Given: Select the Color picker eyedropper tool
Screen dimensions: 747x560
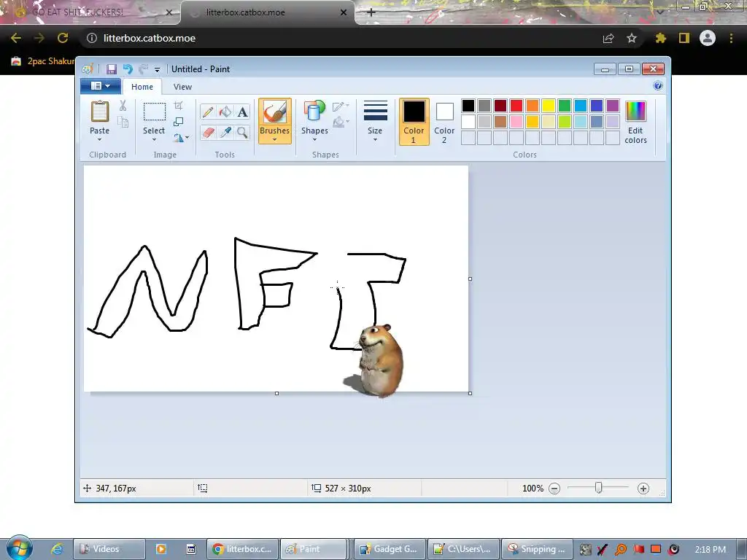Looking at the screenshot, I should (x=225, y=132).
